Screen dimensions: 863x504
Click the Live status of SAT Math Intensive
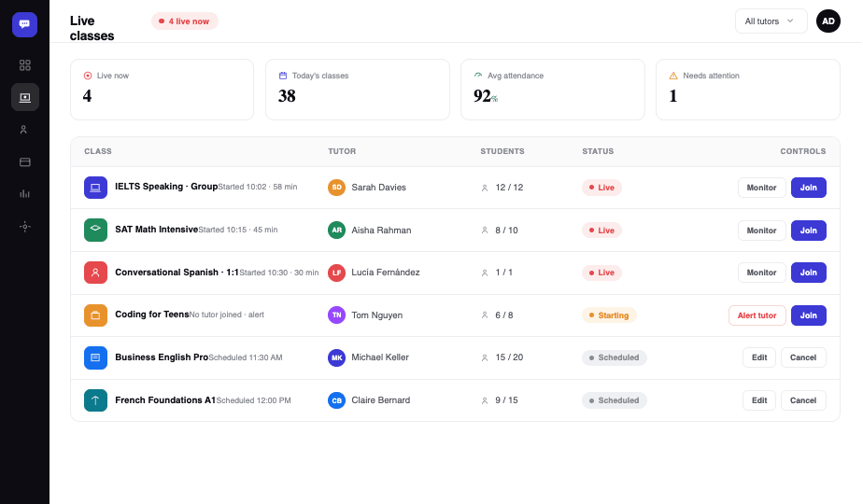[x=601, y=231]
